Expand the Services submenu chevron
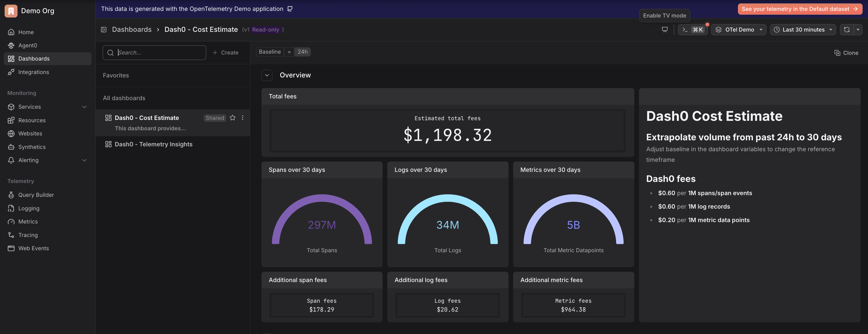 pyautogui.click(x=84, y=107)
